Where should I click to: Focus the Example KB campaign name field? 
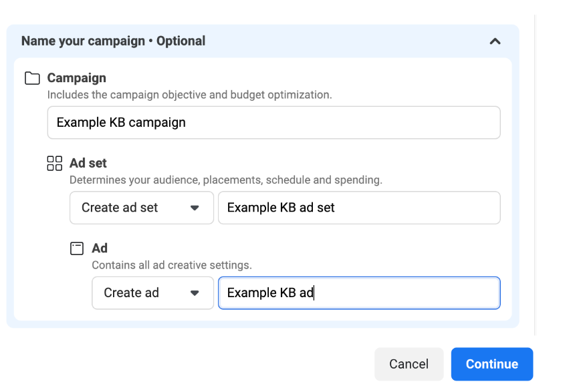pyautogui.click(x=274, y=122)
